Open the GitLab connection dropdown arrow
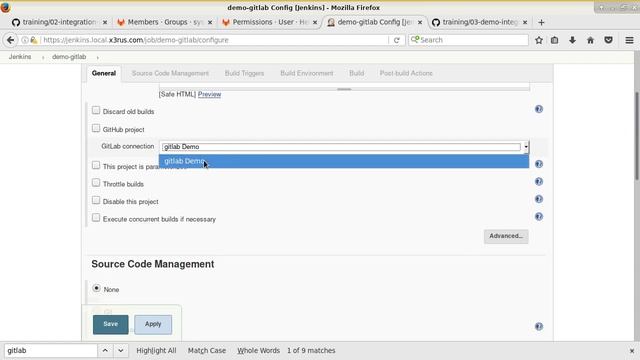Image resolution: width=640 pixels, height=360 pixels. point(526,147)
